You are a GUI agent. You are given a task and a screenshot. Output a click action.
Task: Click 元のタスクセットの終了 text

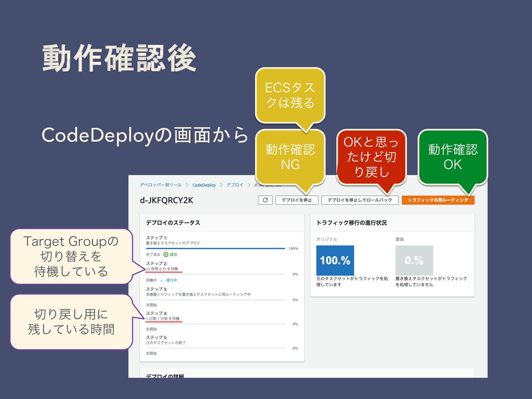(166, 343)
